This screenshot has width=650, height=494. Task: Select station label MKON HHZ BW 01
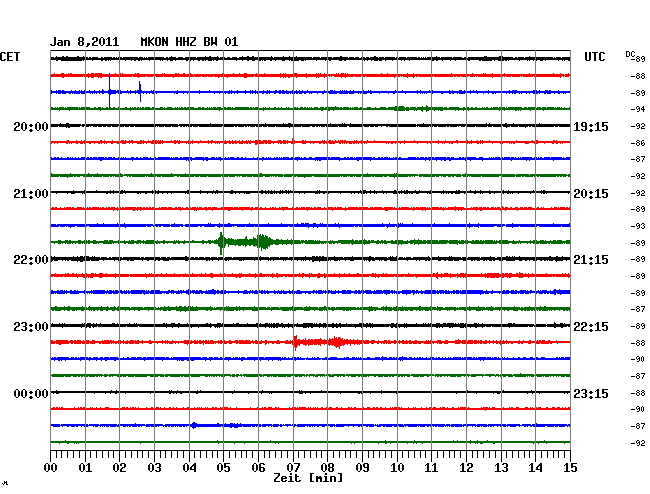click(189, 42)
